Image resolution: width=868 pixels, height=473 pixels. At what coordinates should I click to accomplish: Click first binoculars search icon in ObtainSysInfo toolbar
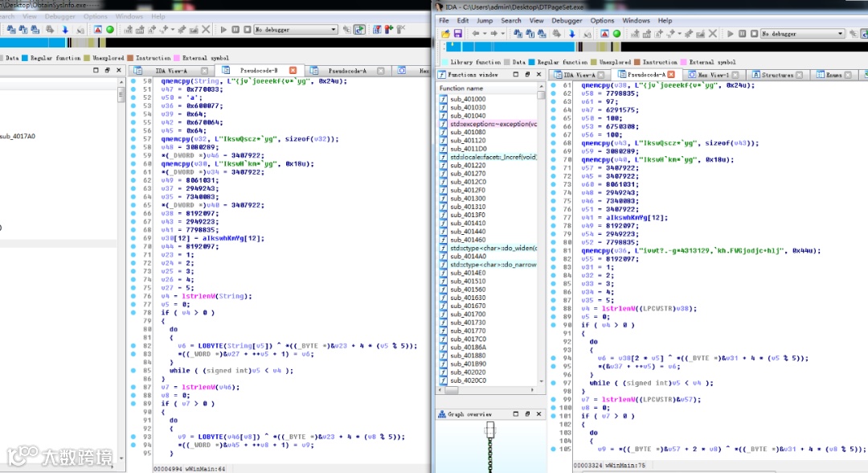tap(11, 29)
